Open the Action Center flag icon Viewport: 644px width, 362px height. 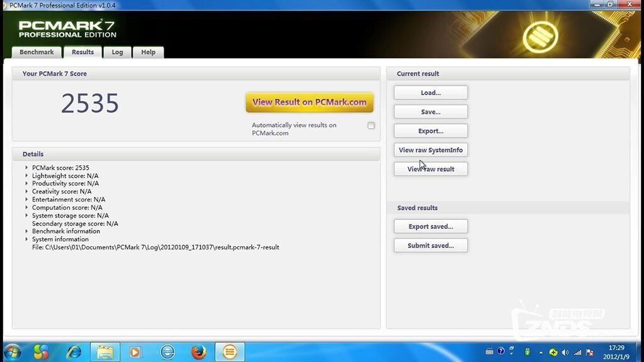(590, 352)
